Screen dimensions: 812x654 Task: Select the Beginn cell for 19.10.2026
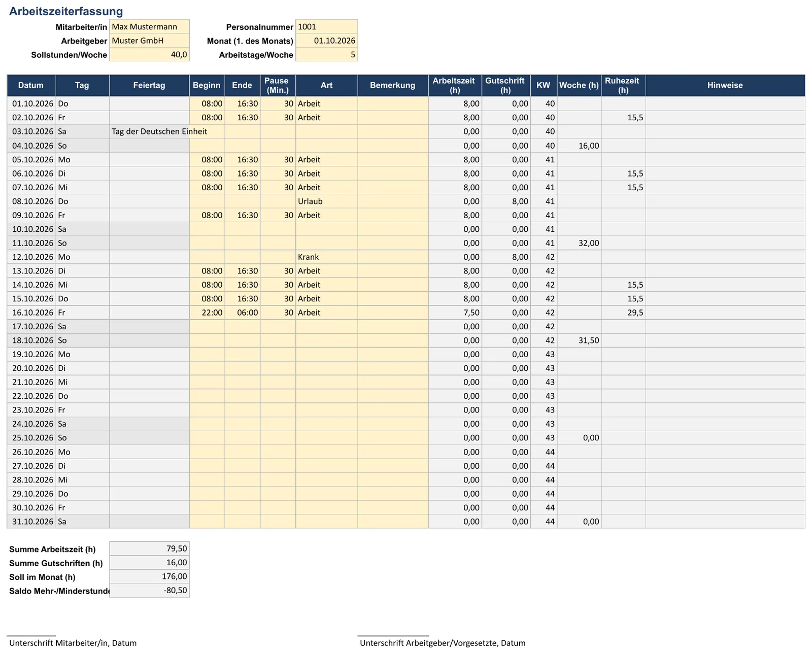click(x=207, y=354)
